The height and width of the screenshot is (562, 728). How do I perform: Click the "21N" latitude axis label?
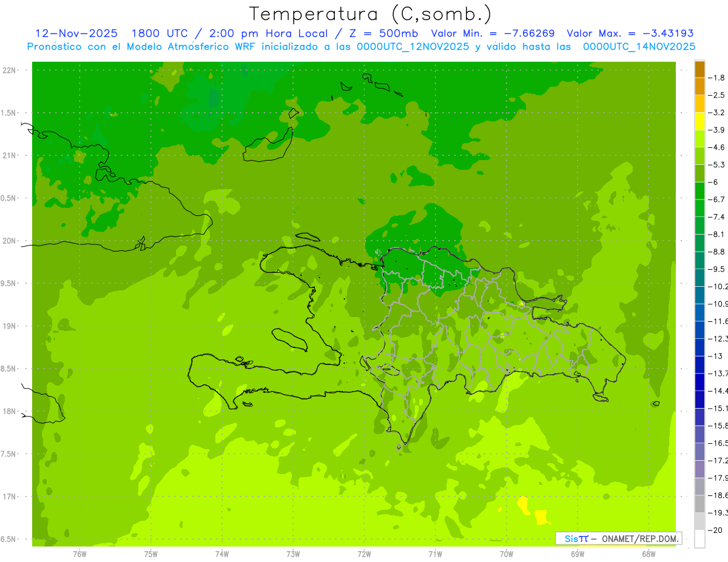pyautogui.click(x=10, y=155)
